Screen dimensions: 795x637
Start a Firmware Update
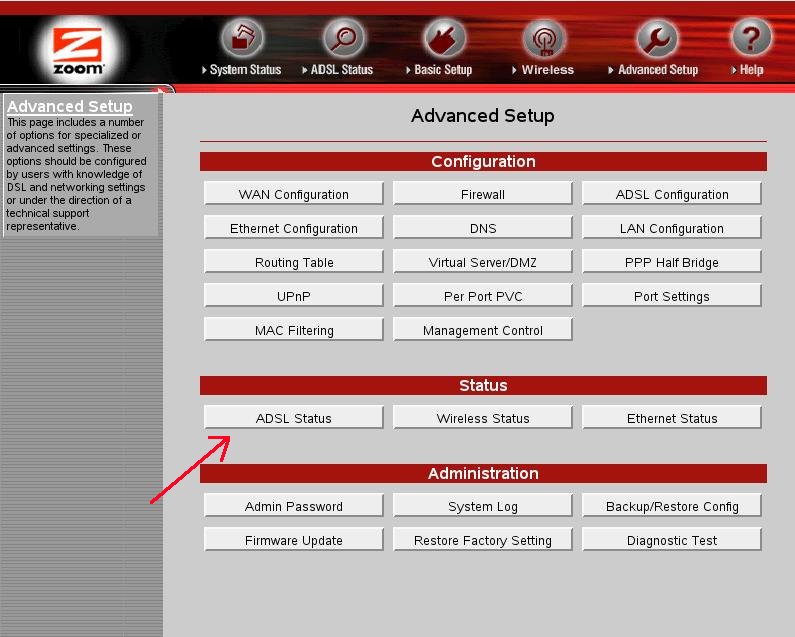[294, 540]
